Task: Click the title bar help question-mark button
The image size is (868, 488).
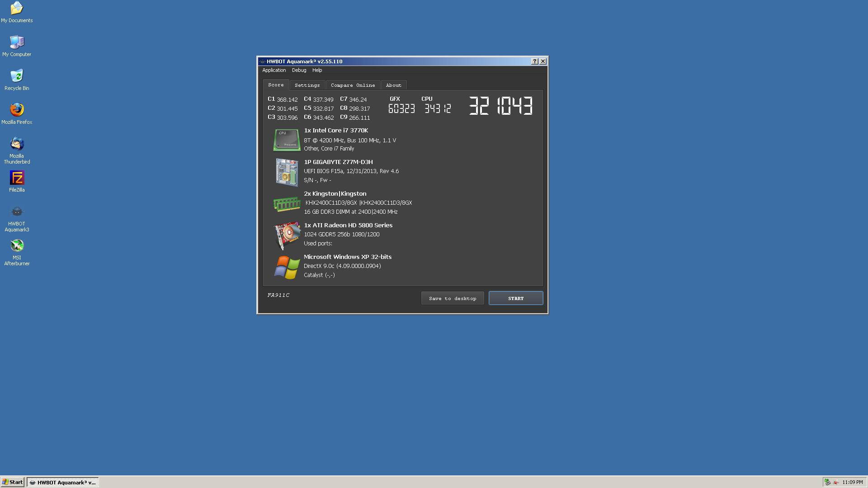Action: (535, 61)
